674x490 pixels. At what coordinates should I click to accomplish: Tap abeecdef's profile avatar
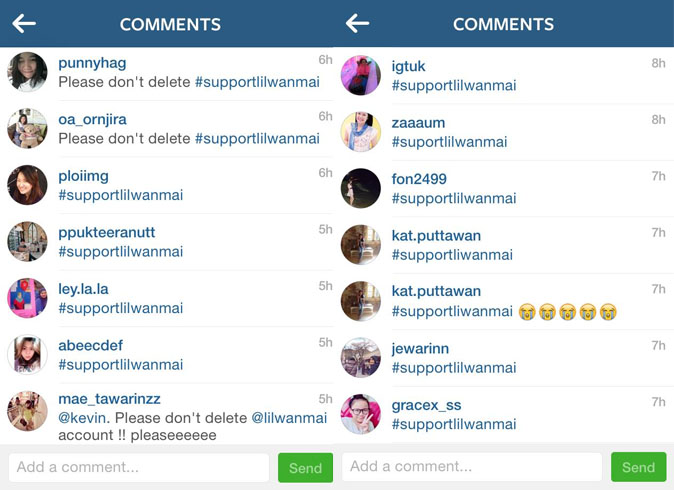[x=28, y=355]
